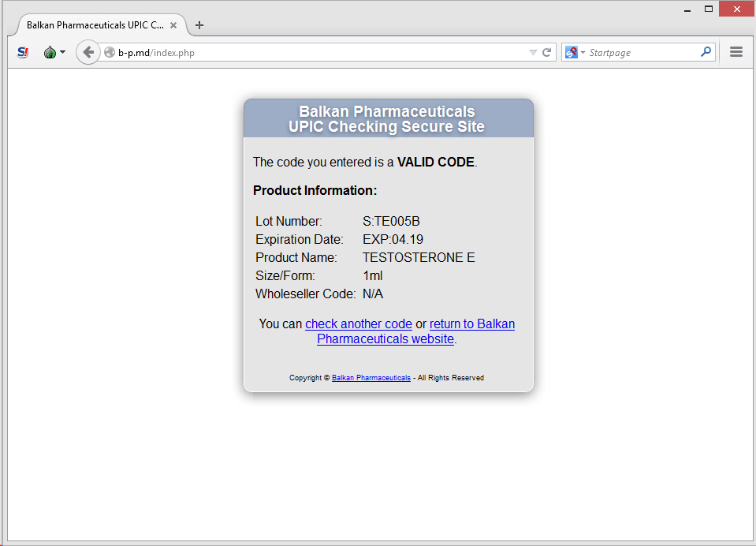Click the search magnifier icon

(706, 51)
